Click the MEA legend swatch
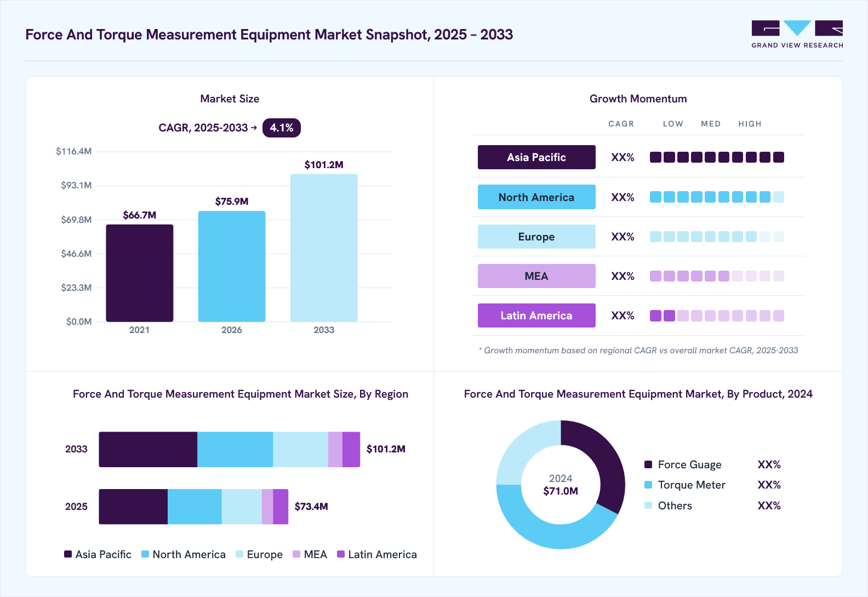 (296, 554)
